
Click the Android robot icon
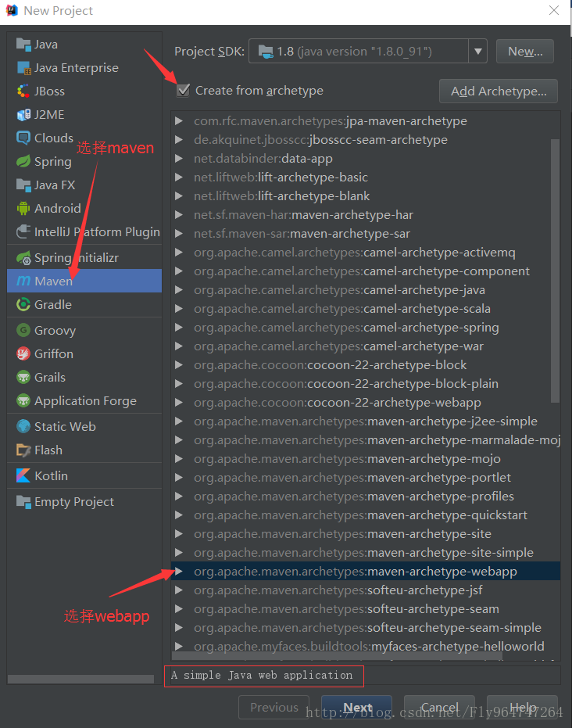(23, 209)
